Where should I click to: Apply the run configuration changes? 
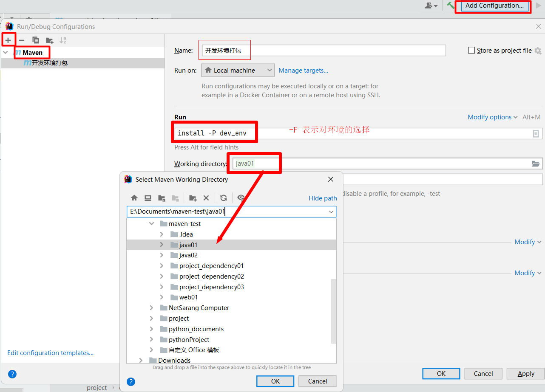click(526, 374)
